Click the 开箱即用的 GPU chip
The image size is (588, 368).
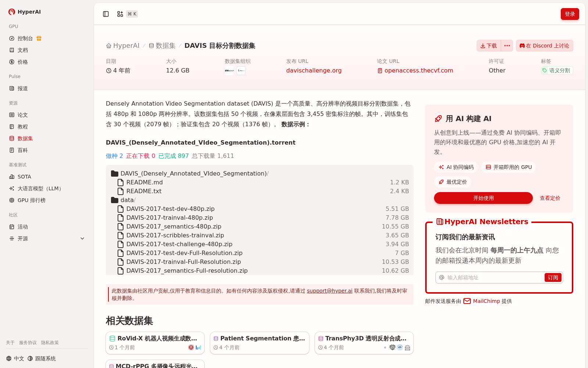pos(509,167)
